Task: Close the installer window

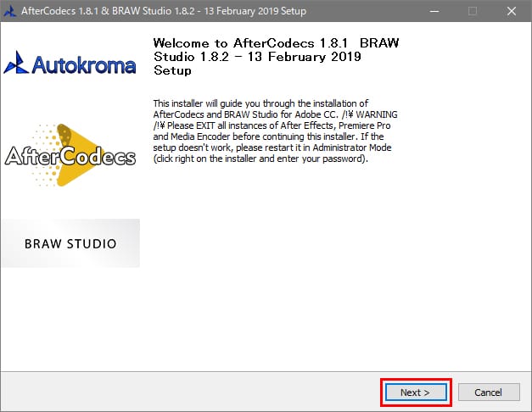Action: pyautogui.click(x=512, y=11)
